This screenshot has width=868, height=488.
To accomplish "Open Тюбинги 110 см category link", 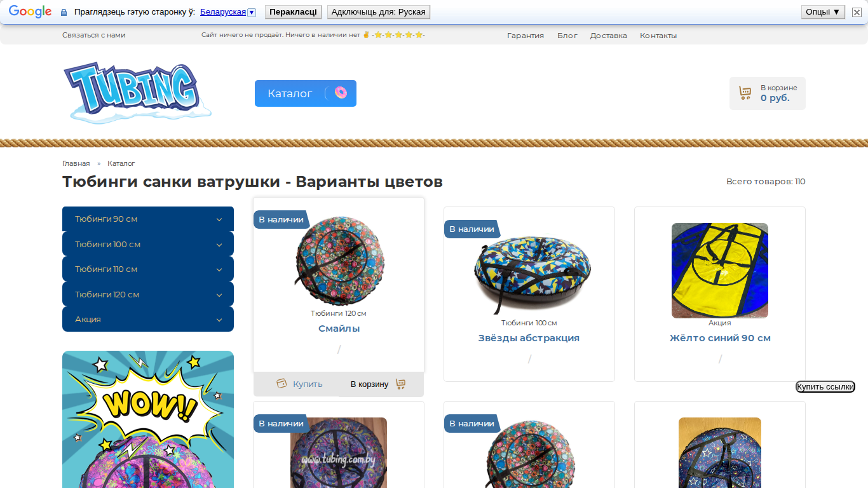I will point(106,269).
